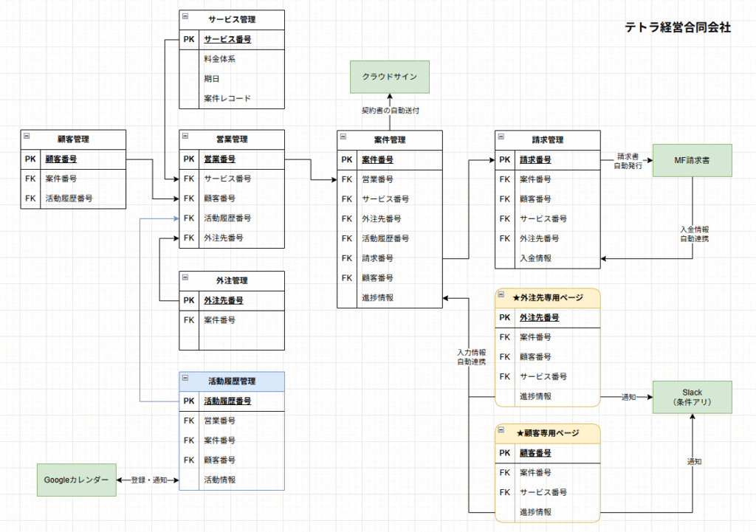Collapse the ★顧客専用ページ table
Screen dimensions: 756x532
coord(501,430)
